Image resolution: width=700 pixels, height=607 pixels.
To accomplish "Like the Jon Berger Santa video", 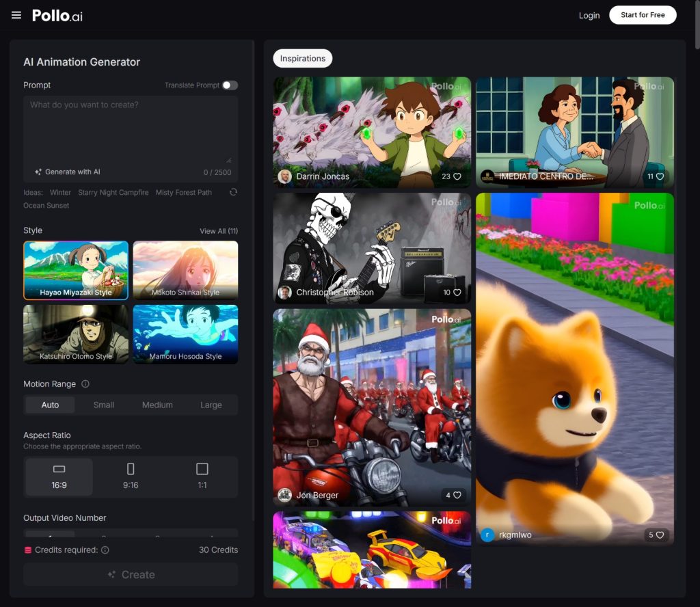I will pyautogui.click(x=457, y=495).
